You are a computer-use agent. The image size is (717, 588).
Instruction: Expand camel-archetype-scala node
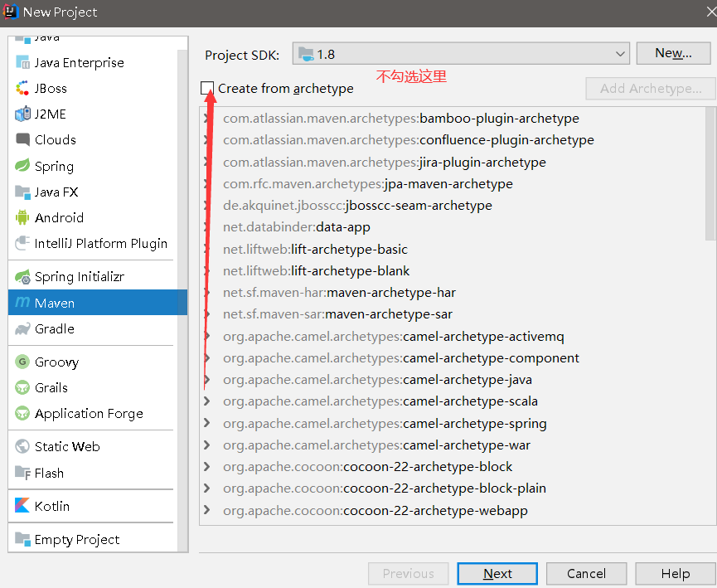tap(206, 401)
